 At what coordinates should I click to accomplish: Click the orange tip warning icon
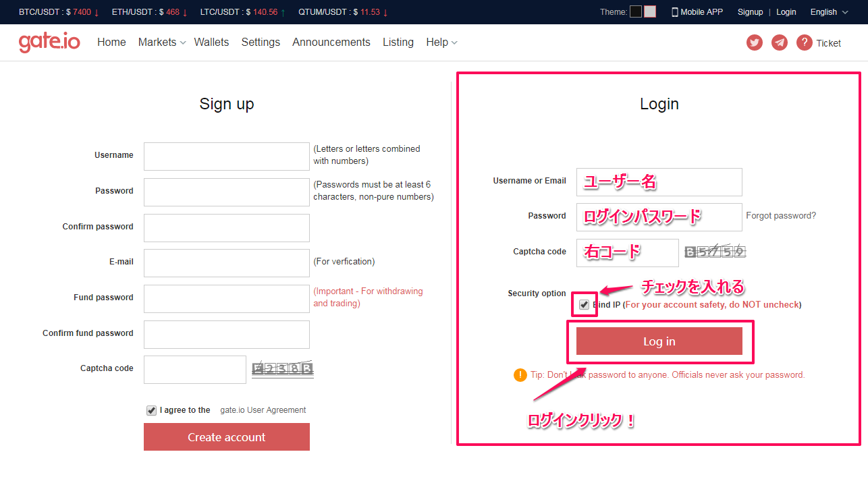(x=520, y=375)
